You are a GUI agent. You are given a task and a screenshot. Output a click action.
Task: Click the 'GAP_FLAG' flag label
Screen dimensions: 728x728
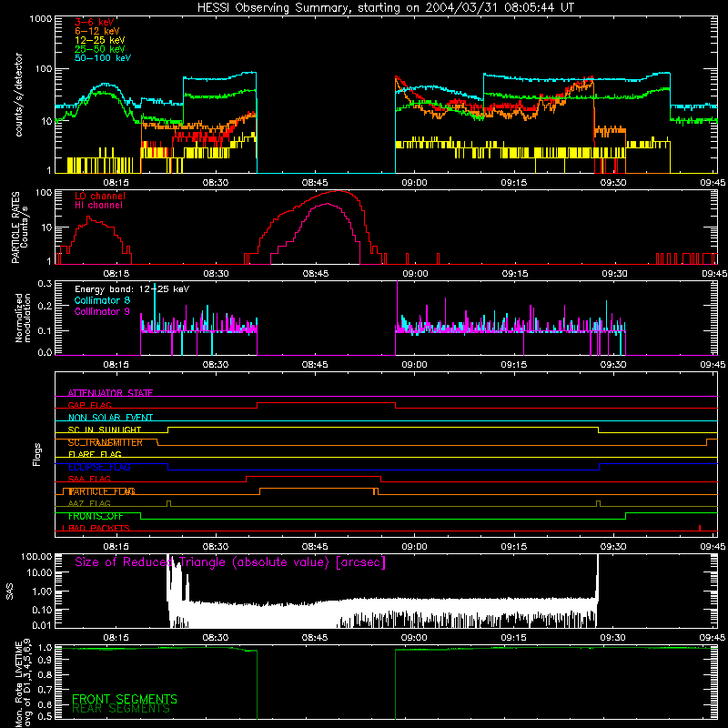(x=89, y=405)
